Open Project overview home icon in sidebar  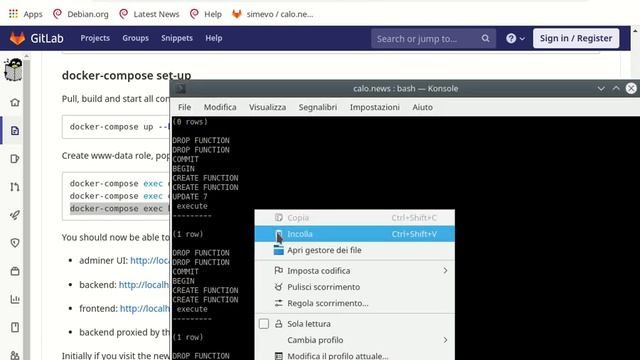click(x=15, y=102)
